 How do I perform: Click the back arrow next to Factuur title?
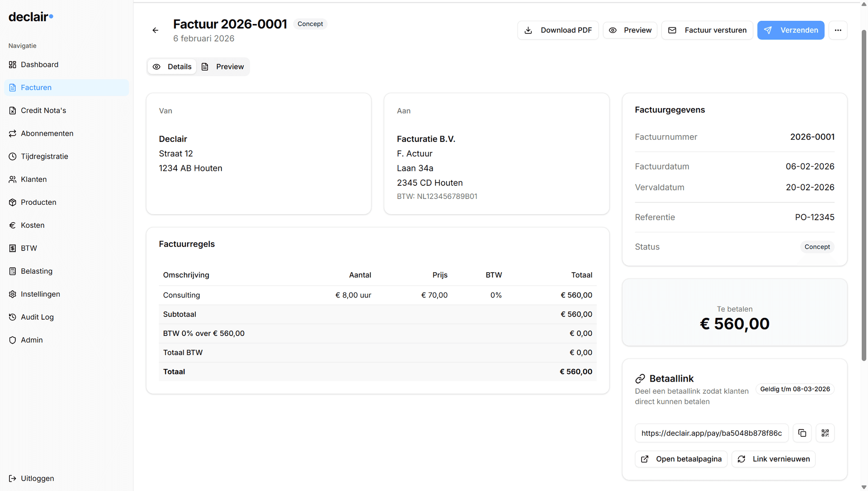point(155,30)
